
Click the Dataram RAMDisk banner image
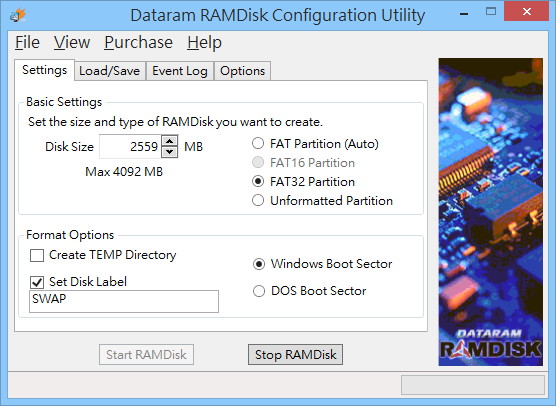pos(490,212)
